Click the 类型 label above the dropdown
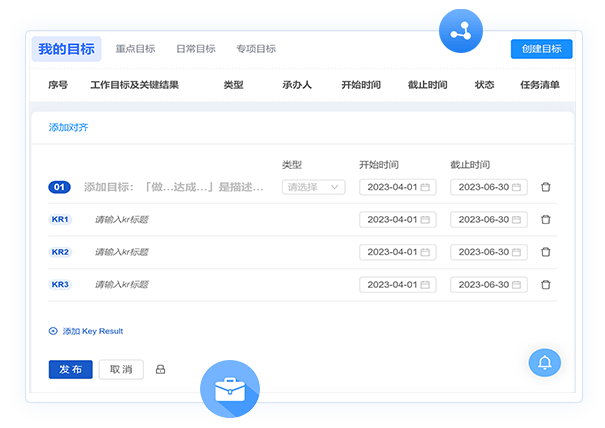 292,165
